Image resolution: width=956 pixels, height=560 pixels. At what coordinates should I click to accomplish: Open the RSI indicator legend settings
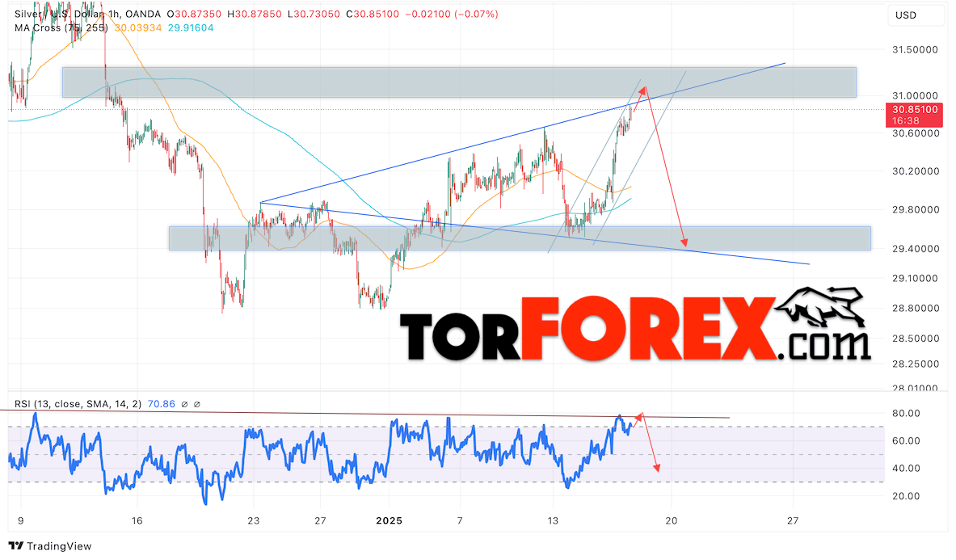click(77, 404)
